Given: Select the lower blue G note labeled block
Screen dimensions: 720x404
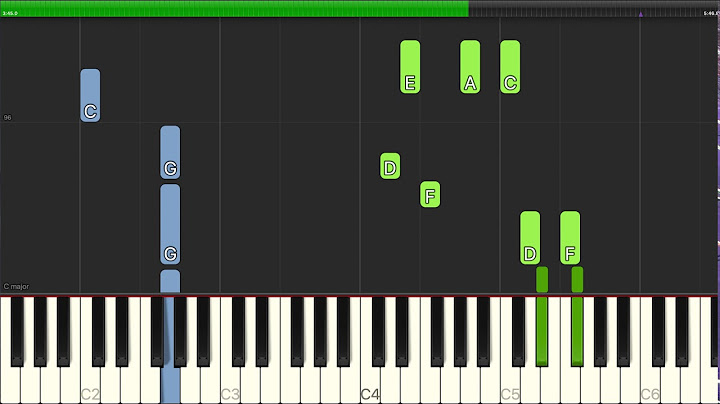Looking at the screenshot, I should [x=170, y=224].
